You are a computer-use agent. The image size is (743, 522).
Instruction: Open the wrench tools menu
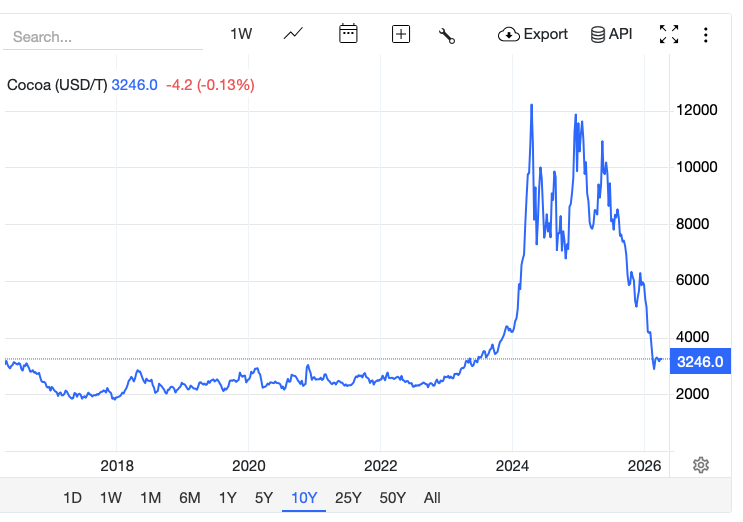[x=447, y=36]
